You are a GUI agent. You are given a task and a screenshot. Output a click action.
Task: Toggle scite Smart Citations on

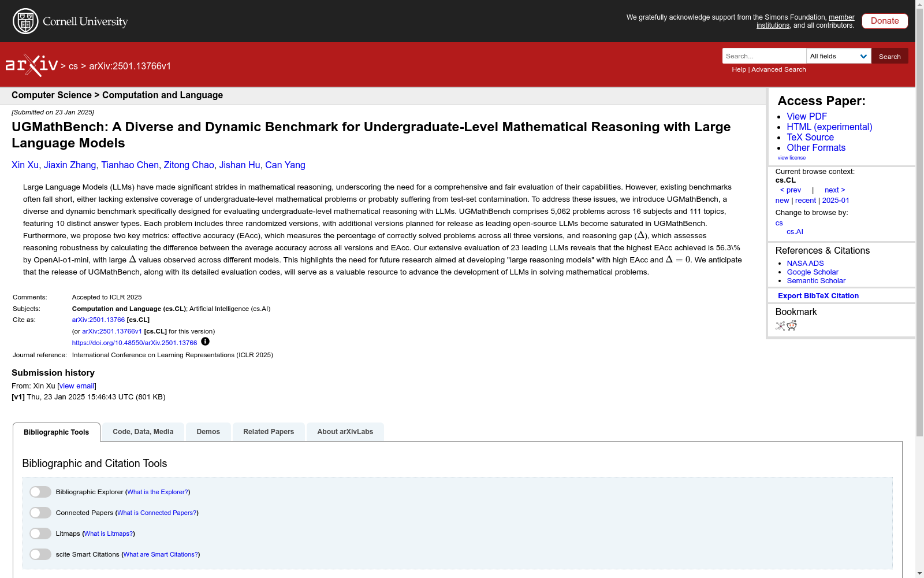(40, 554)
